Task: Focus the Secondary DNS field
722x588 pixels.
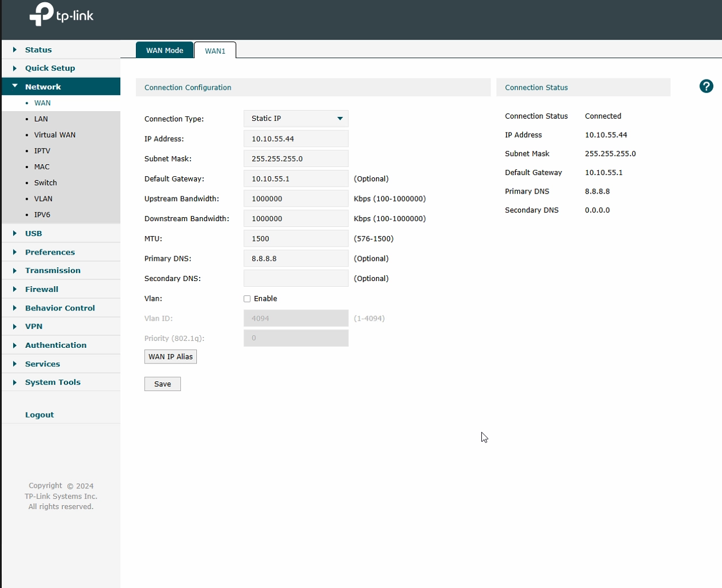Action: click(296, 279)
